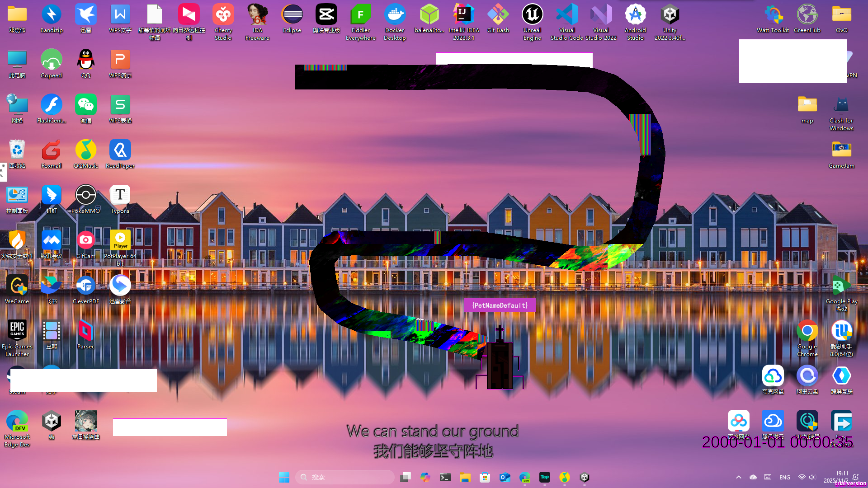This screenshot has width=868, height=488.
Task: Launch IntelliJ IDEA 2023.3.1 icon
Action: 463,15
